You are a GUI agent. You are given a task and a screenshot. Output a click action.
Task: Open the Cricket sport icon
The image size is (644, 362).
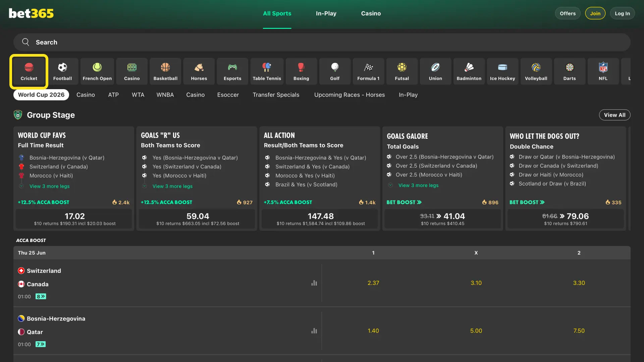(x=29, y=71)
